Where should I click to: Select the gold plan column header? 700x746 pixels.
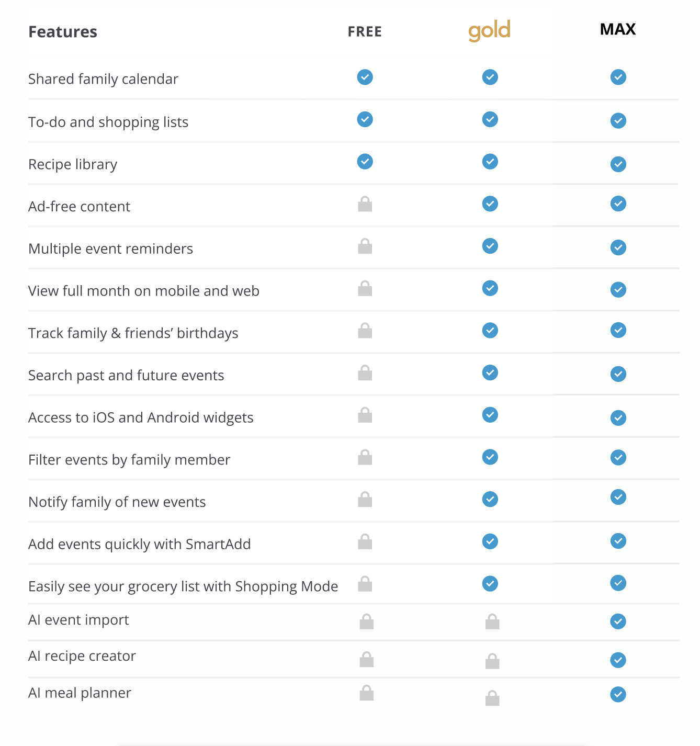click(489, 31)
